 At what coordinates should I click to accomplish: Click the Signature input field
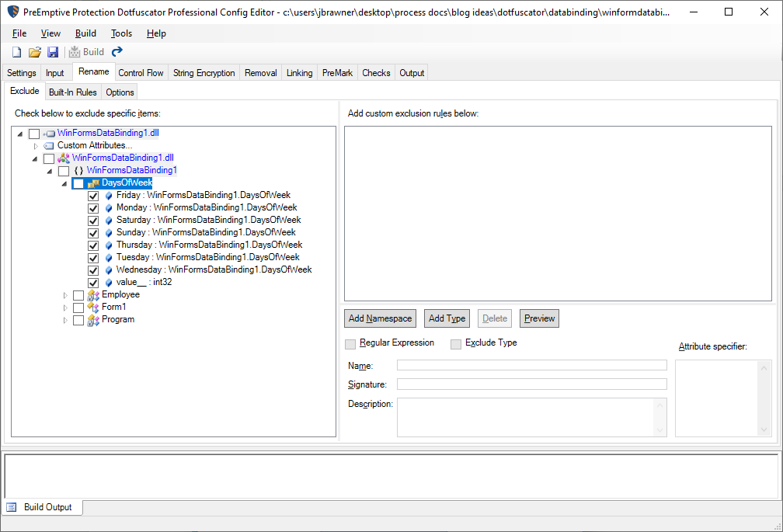pyautogui.click(x=532, y=384)
